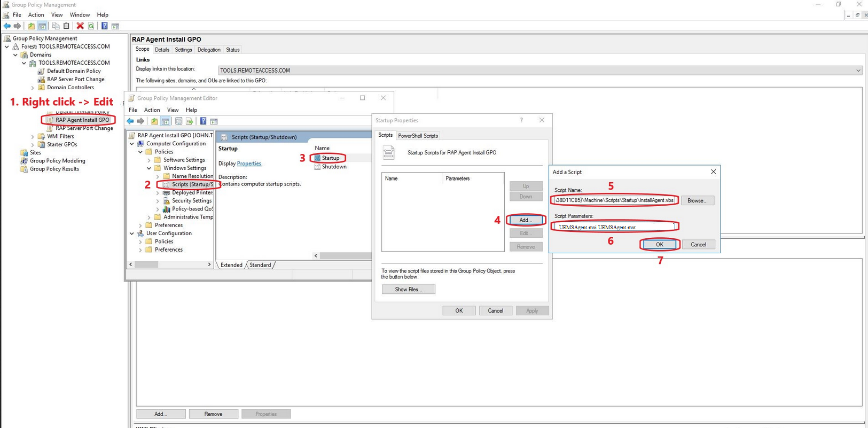868x428 pixels.
Task: Switch to the Standard view tab in Editor
Action: 260,265
